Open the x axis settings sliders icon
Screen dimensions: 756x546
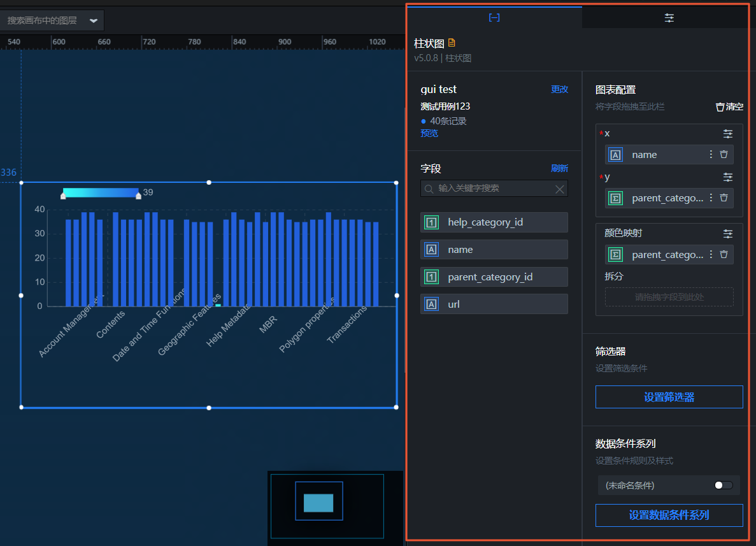pyautogui.click(x=727, y=134)
